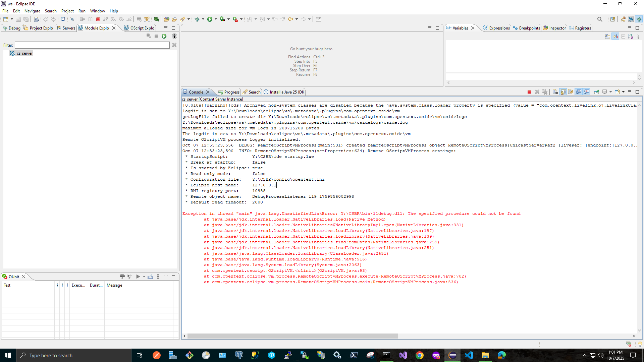Viewport: 644px width, 362px height.
Task: Start the server in Module Explorer
Action: [x=164, y=36]
